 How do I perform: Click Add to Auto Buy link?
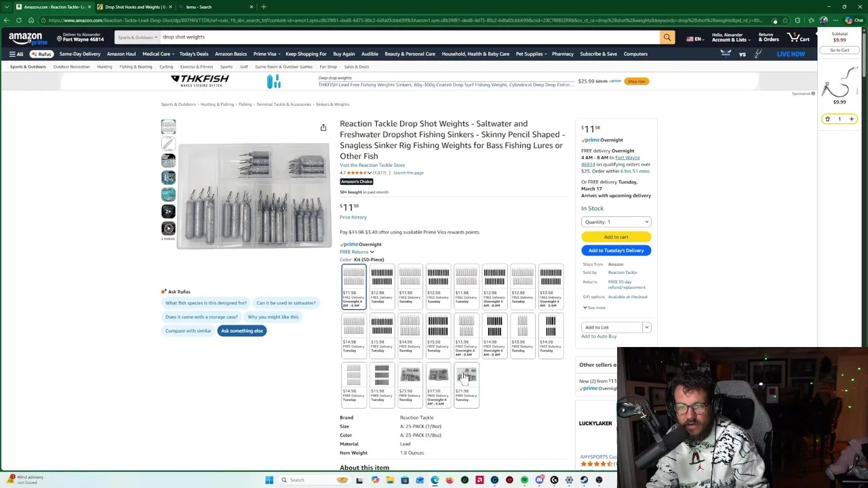click(599, 336)
